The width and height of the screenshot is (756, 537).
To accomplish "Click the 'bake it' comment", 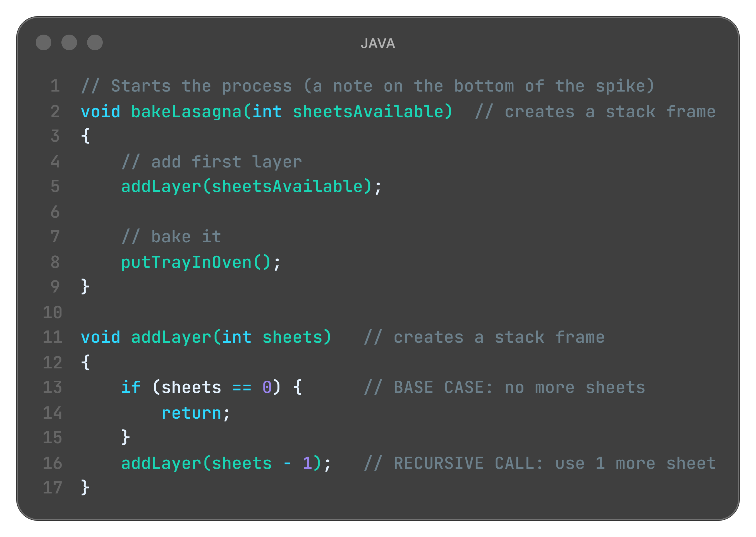I will pos(171,237).
